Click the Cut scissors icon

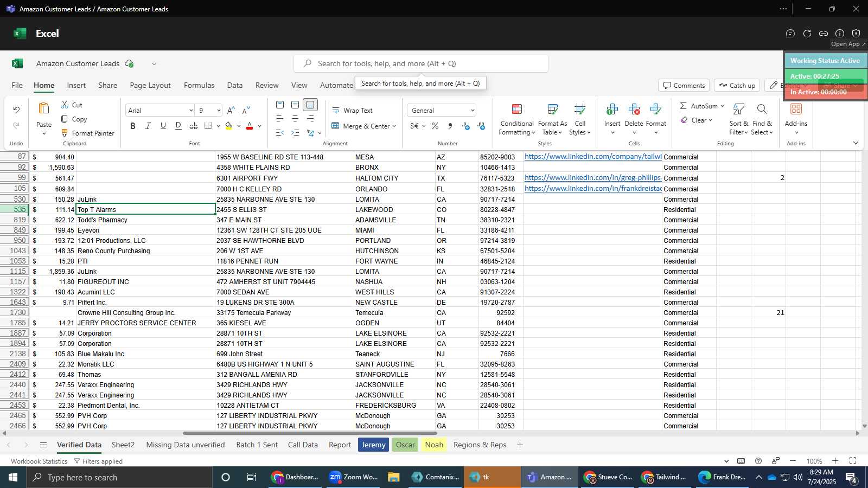tap(65, 105)
